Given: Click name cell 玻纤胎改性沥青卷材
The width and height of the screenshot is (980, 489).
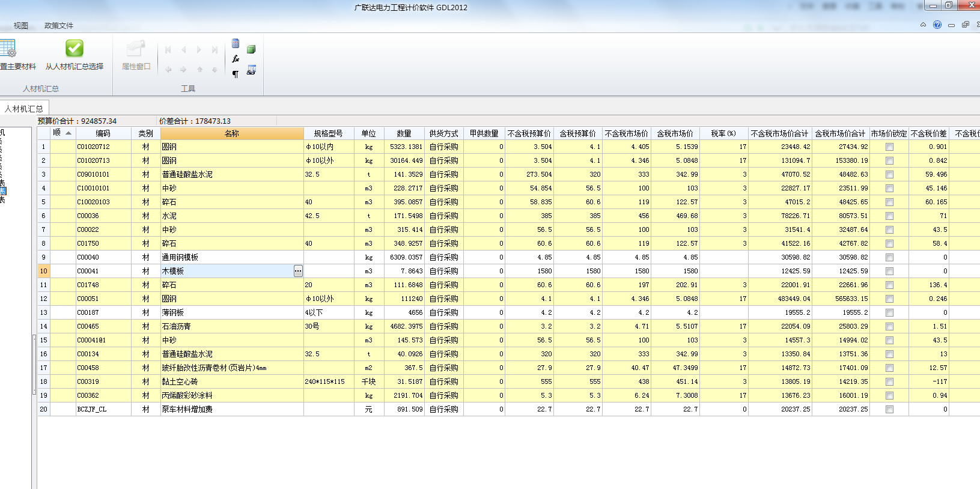Looking at the screenshot, I should point(232,368).
